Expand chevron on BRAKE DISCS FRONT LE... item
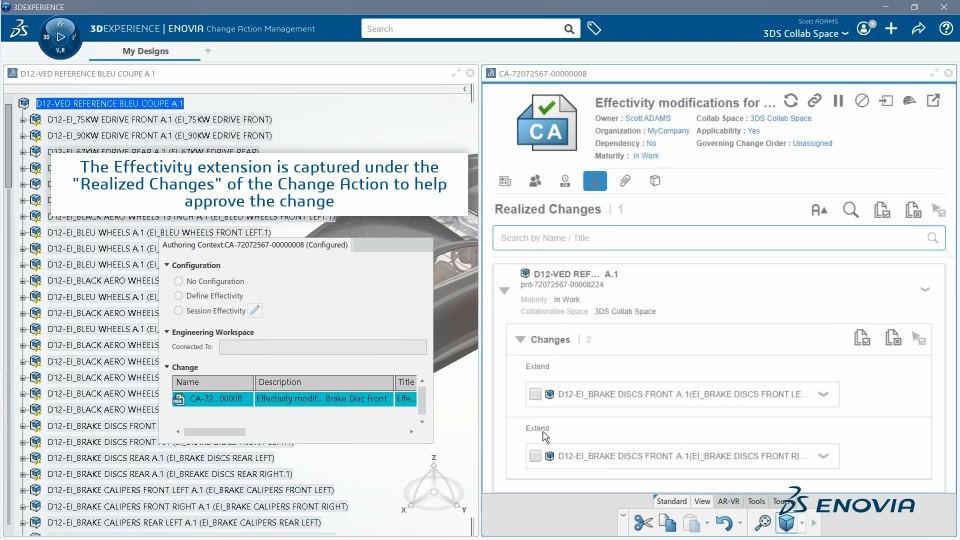 823,394
